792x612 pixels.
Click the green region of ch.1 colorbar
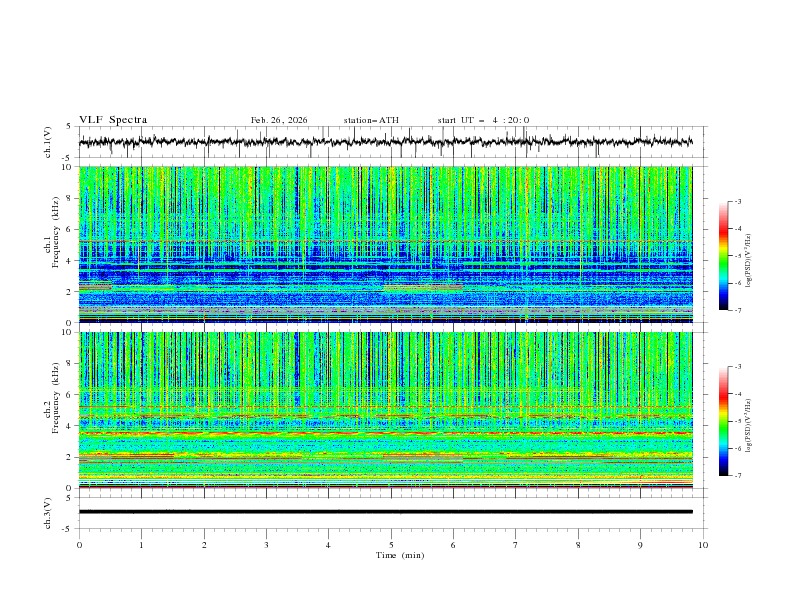pyautogui.click(x=724, y=262)
